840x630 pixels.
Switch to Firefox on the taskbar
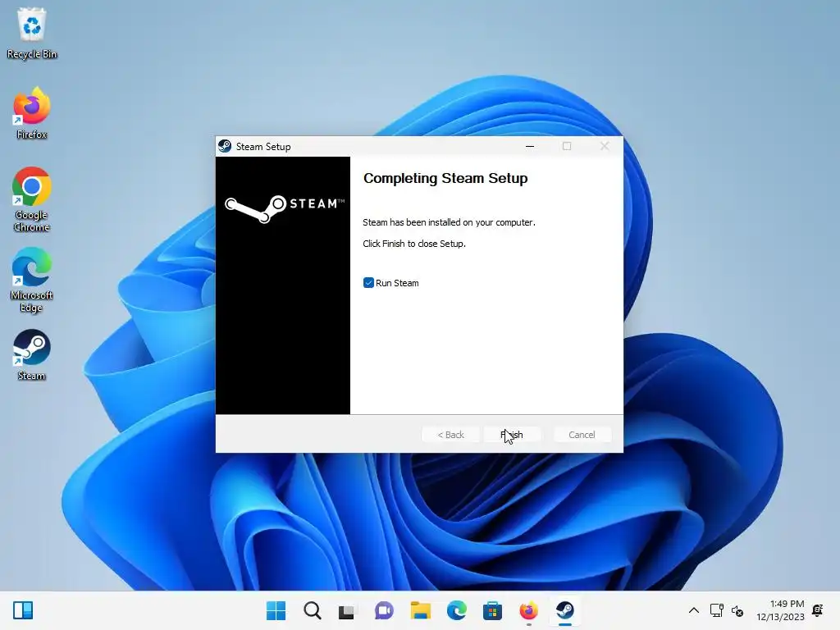click(528, 610)
